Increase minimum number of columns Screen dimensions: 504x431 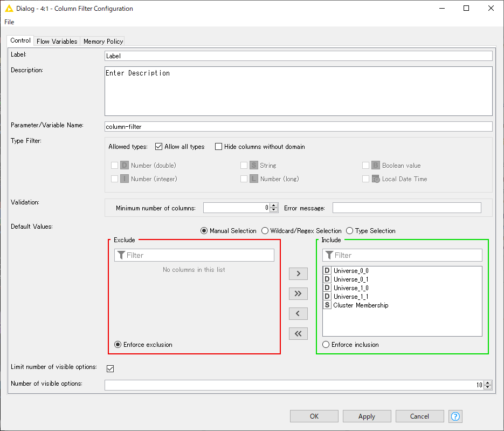tap(274, 206)
